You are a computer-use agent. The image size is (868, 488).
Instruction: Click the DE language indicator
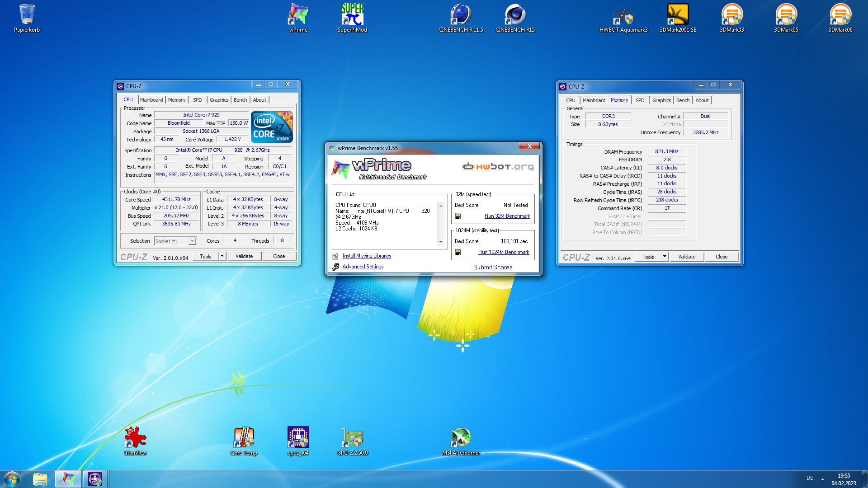coord(810,478)
